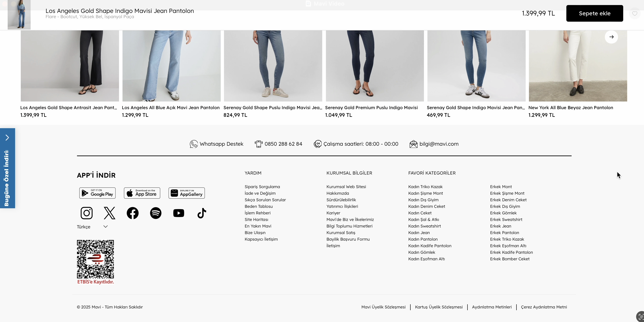This screenshot has height=322, width=644.
Task: Open Erkek Mont category
Action: coord(501,187)
